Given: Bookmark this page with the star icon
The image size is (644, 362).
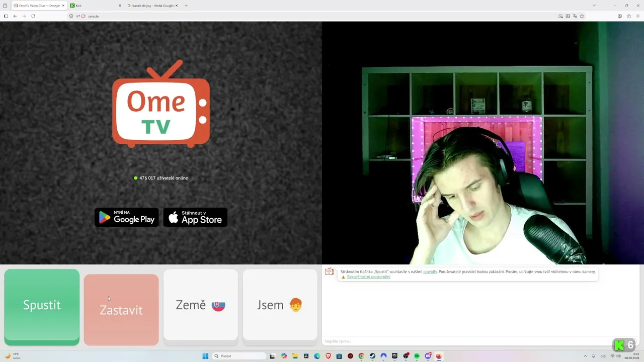Looking at the screenshot, I should pos(582,16).
